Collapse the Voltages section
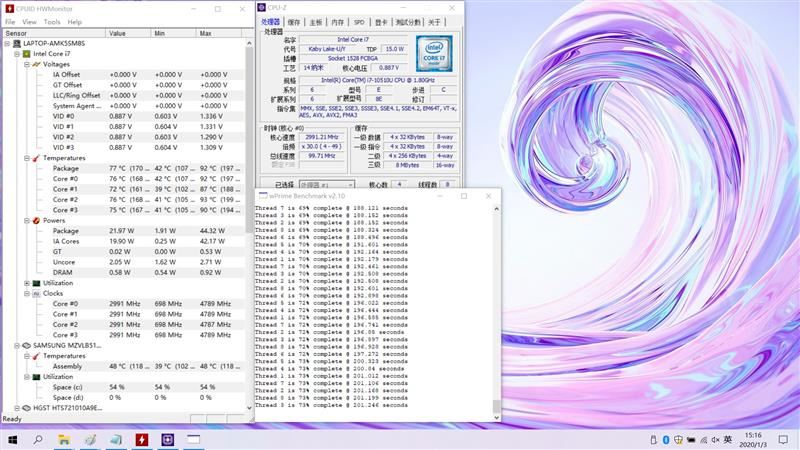The width and height of the screenshot is (800, 450). pos(27,64)
